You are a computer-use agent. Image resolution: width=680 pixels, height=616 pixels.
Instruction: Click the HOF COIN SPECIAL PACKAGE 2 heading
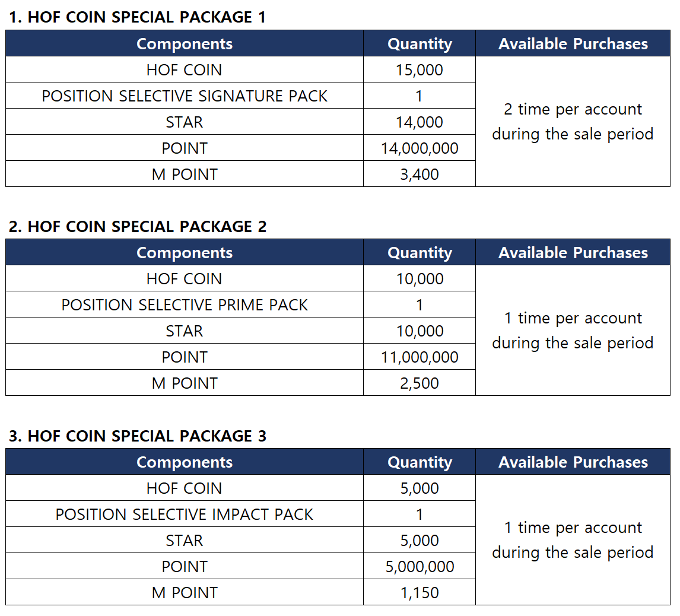[x=138, y=226]
